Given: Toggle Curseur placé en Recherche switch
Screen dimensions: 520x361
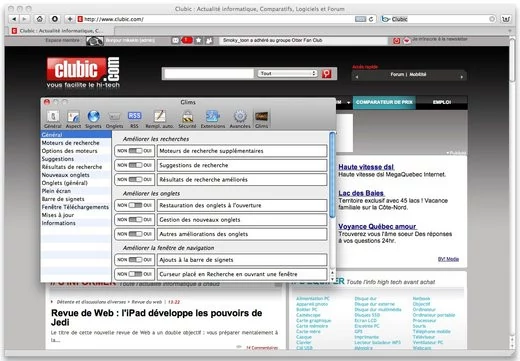Looking at the screenshot, I should coord(135,274).
